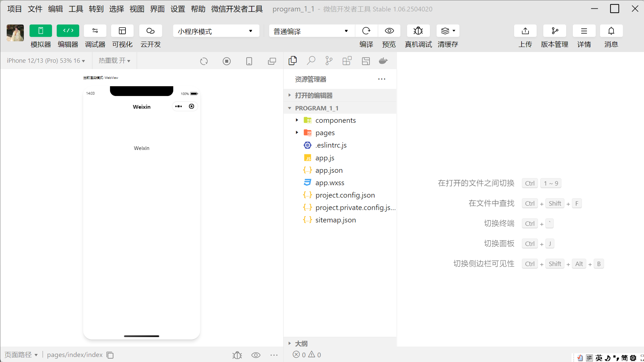Open the mini program mode dropdown
Image resolution: width=644 pixels, height=362 pixels.
coord(216,31)
